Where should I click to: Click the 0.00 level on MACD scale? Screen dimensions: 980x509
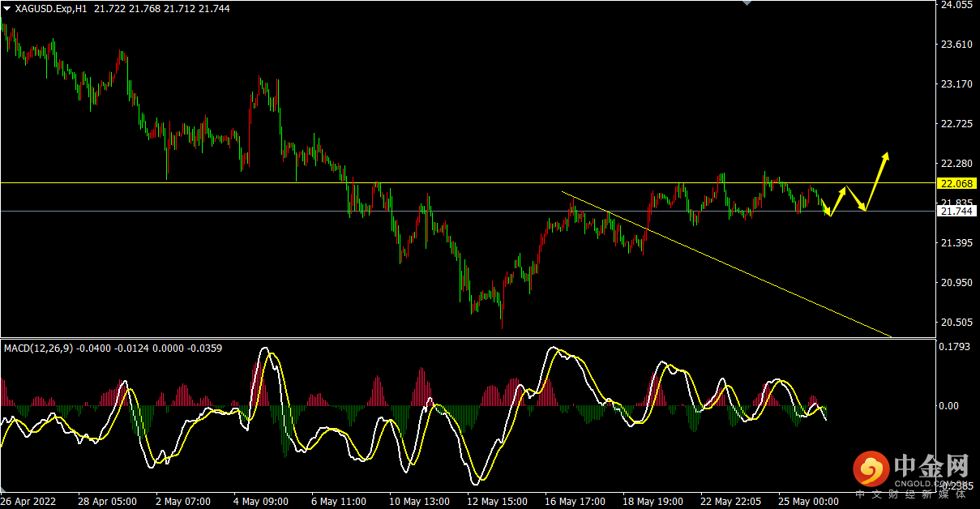pyautogui.click(x=948, y=406)
